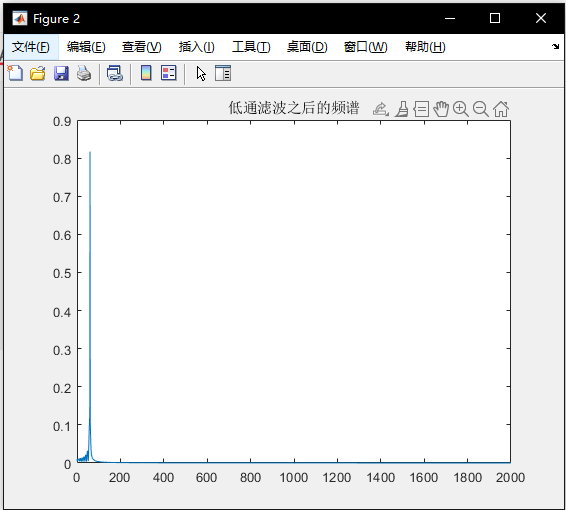Screen dimensions: 566x510
Task: Click the New Figure toolbar icon
Action: pos(15,73)
